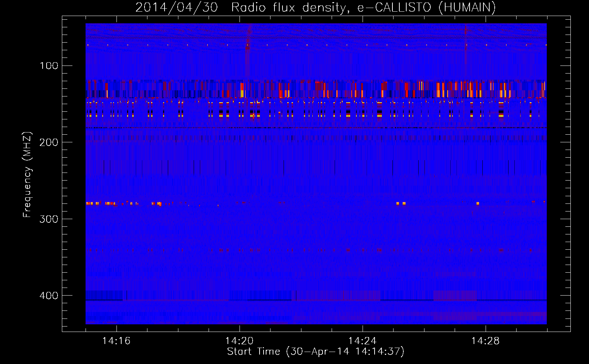Viewport: 589px width, 364px height.
Task: Click the '14:28' time tick label
Action: [x=485, y=341]
